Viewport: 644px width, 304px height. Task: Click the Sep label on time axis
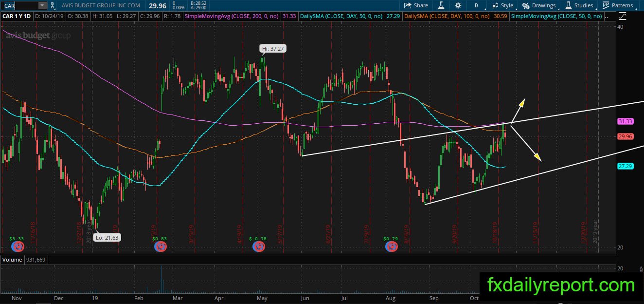[434, 297]
